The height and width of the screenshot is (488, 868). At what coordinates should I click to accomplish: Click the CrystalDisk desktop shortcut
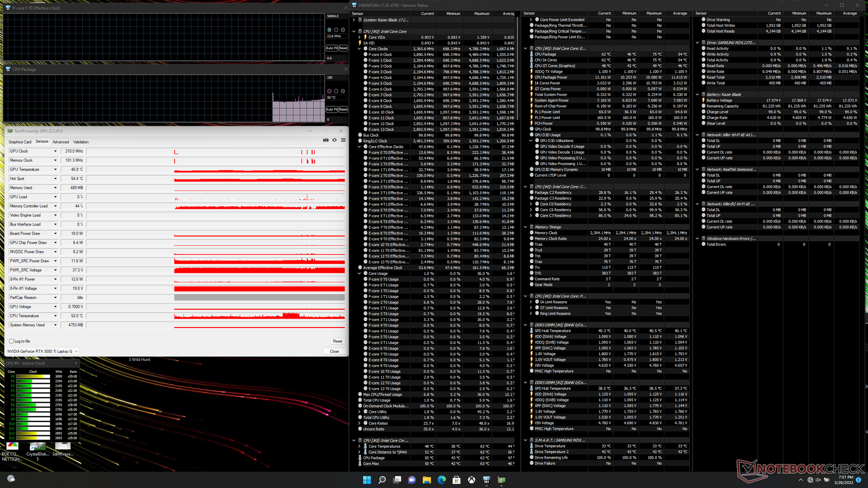point(38,451)
